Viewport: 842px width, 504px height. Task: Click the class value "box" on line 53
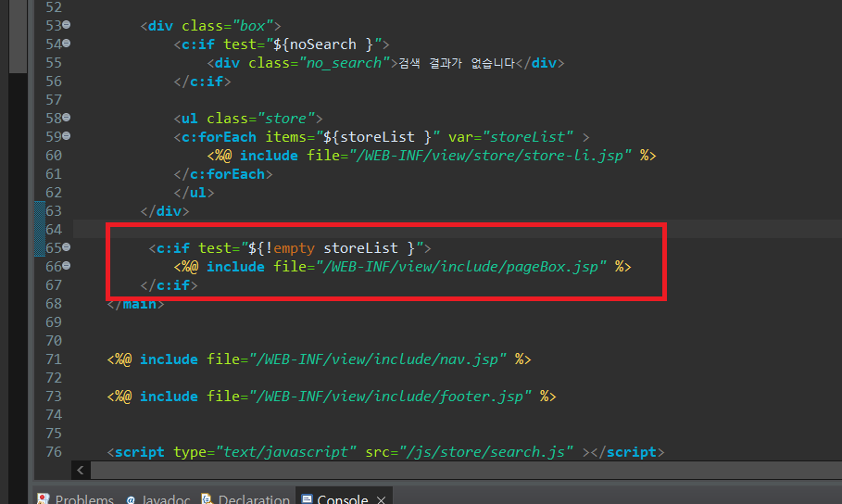tap(252, 26)
